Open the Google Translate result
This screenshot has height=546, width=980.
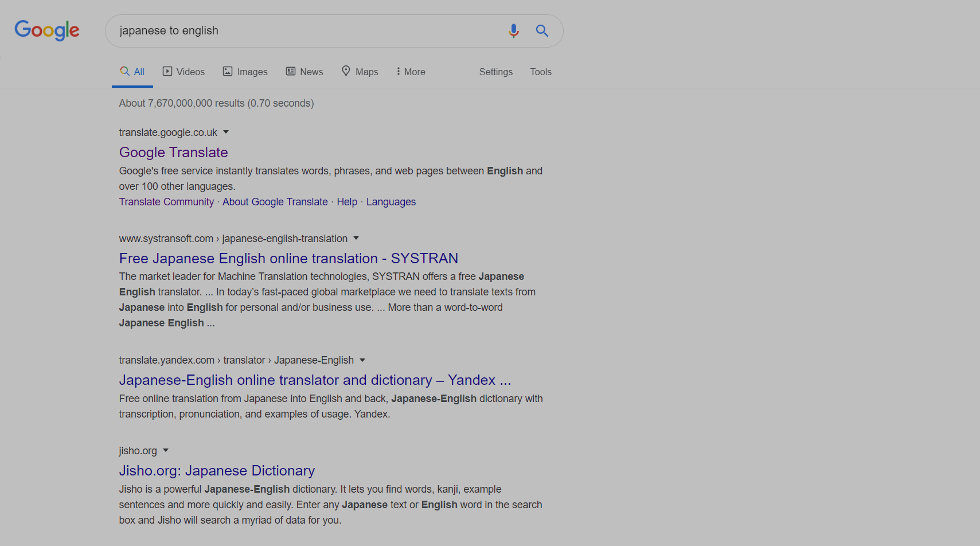pyautogui.click(x=173, y=153)
